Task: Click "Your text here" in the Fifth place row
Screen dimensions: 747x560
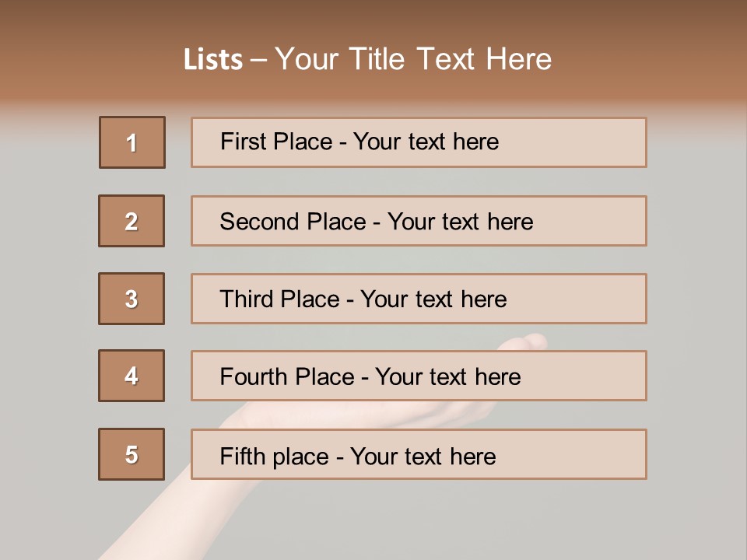Action: coord(423,456)
